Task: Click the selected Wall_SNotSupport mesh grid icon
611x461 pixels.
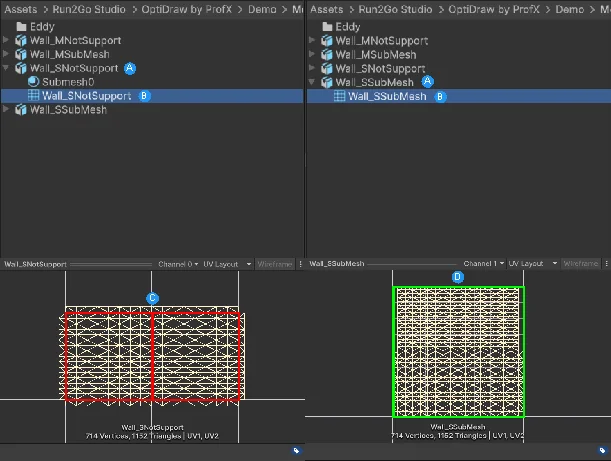Action: 34,95
